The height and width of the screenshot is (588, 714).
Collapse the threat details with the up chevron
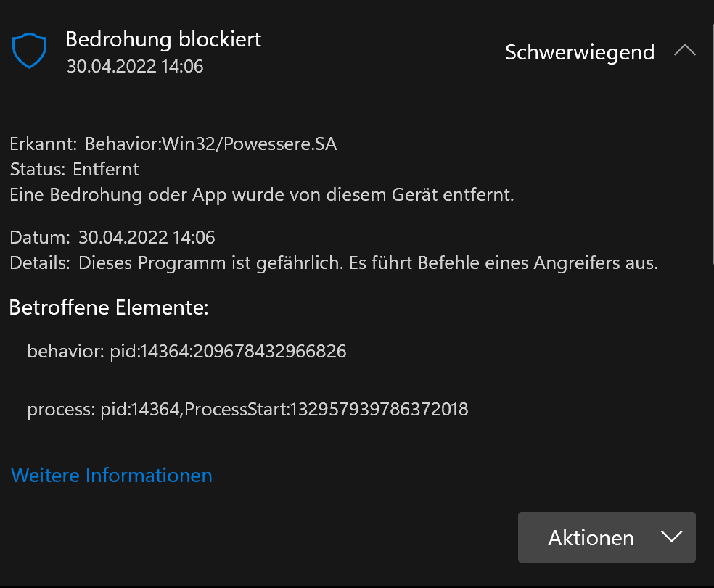[x=684, y=51]
